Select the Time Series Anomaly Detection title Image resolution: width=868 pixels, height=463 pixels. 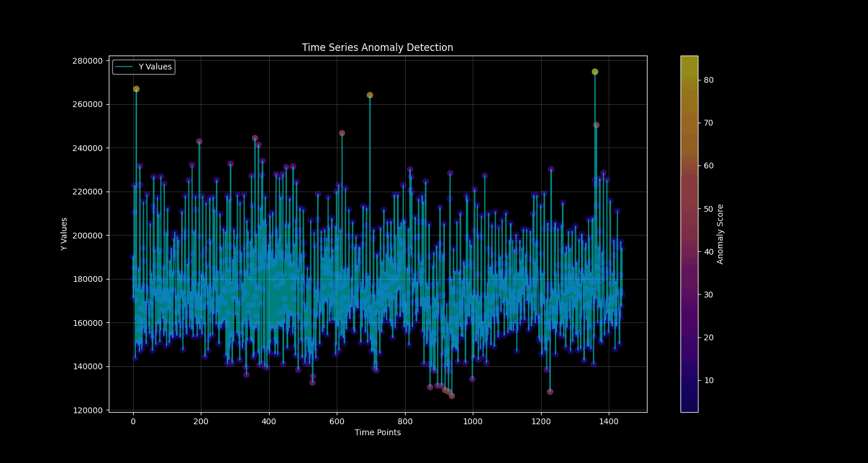(x=377, y=47)
